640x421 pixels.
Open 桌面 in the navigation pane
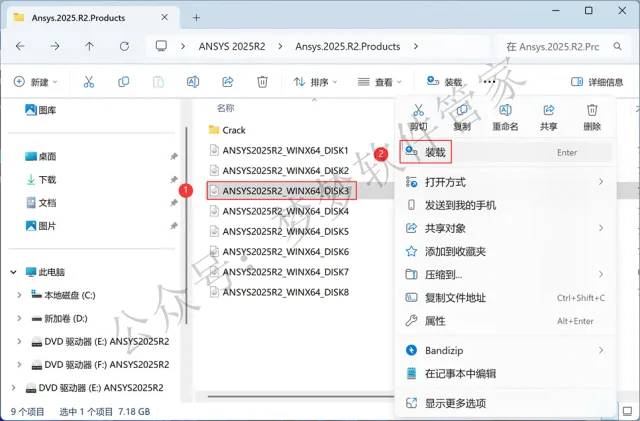40,156
